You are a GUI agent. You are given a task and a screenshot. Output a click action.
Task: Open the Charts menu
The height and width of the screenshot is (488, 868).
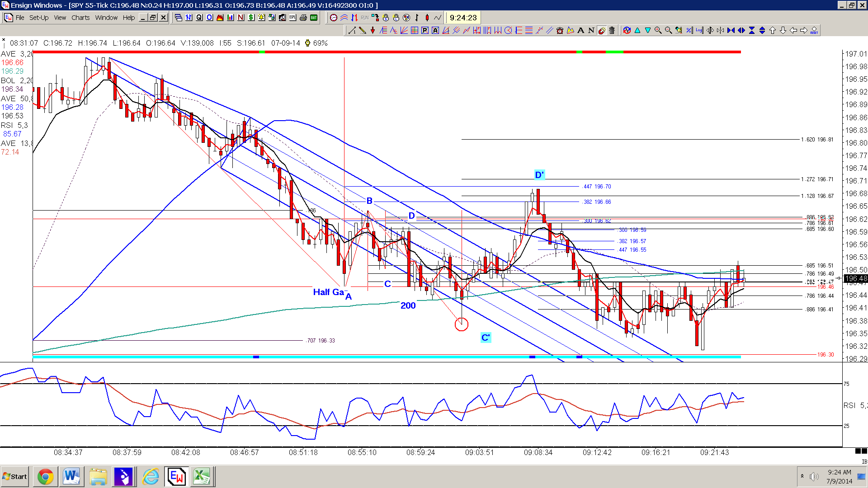[x=80, y=18]
